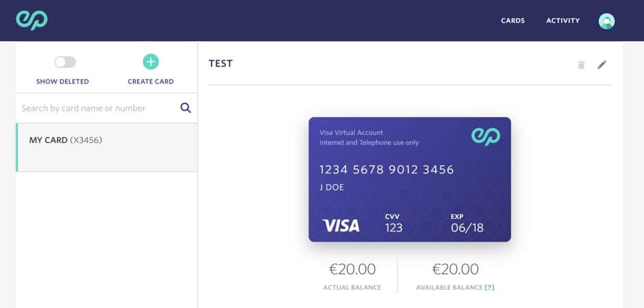Screen dimensions: 644x308
Task: Click the CVV value 123 on card
Action: 394,228
